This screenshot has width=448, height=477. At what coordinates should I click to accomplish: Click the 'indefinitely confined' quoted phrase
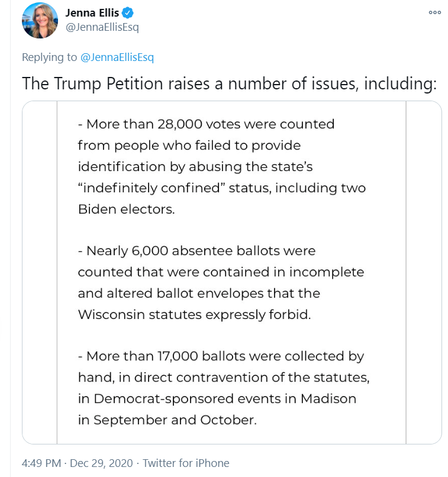coord(152,188)
